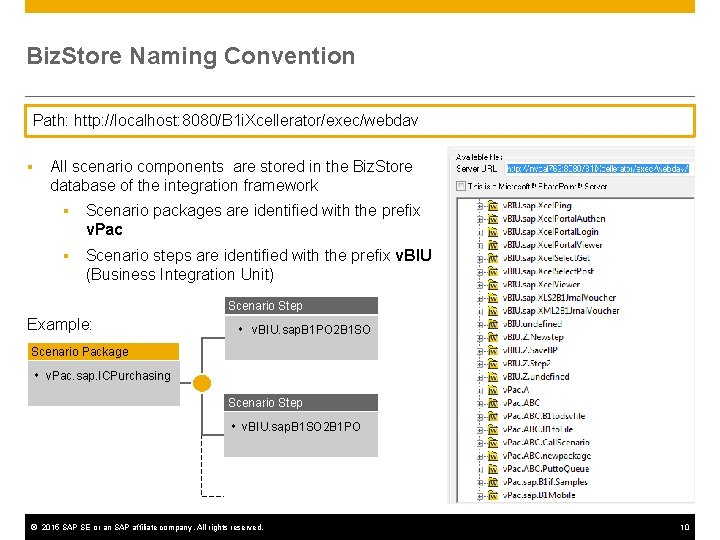This screenshot has height=540, width=720.
Task: Expand the vBIU.sap.XLS2B1JrnalVoucher tree node
Action: [480, 298]
